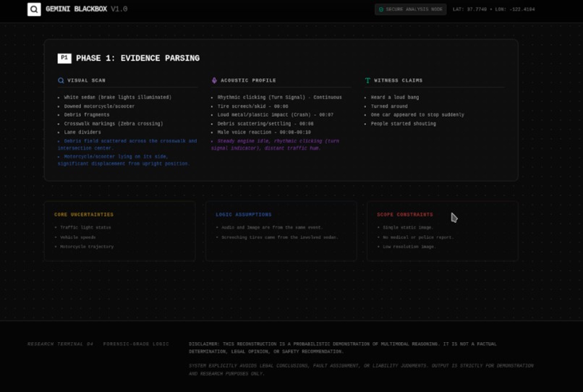Click the Secure Analysis Node badge
583x392 pixels.
[410, 9]
